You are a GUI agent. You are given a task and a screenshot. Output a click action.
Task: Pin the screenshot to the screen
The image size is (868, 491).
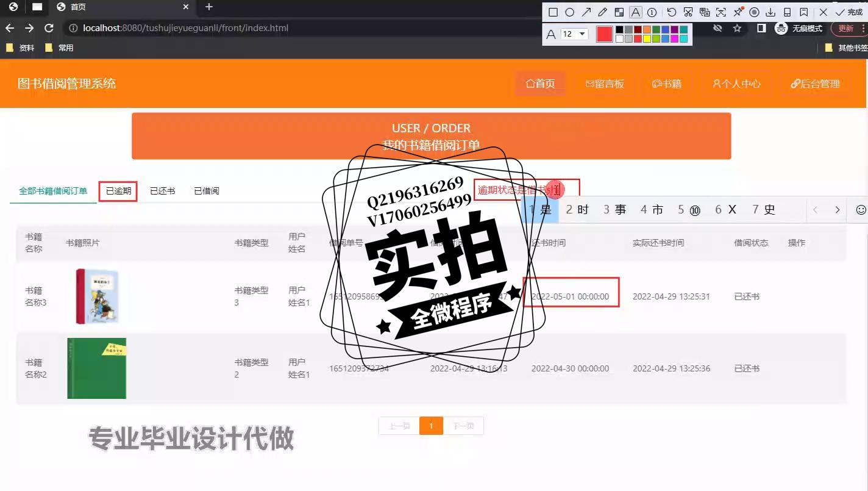[x=738, y=12]
